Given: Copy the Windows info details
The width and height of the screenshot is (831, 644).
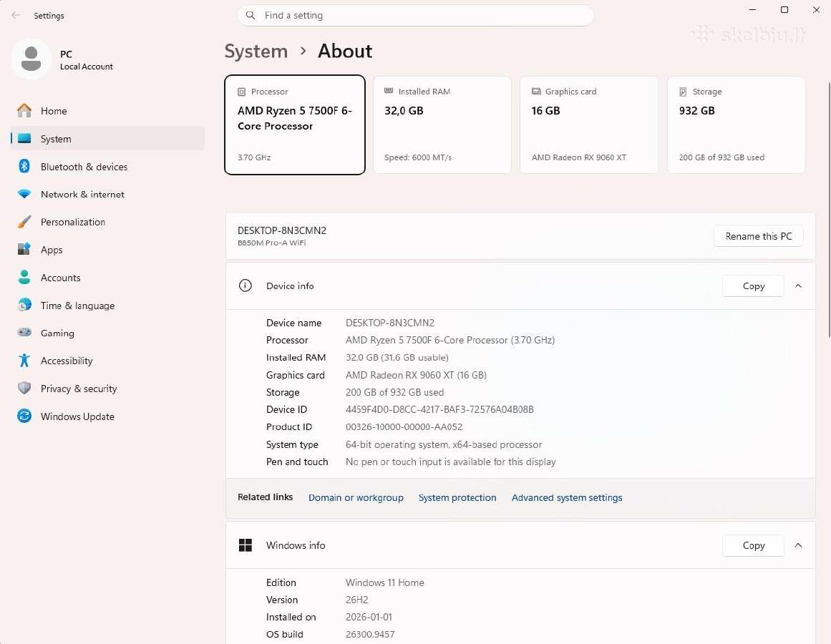Looking at the screenshot, I should coord(753,545).
